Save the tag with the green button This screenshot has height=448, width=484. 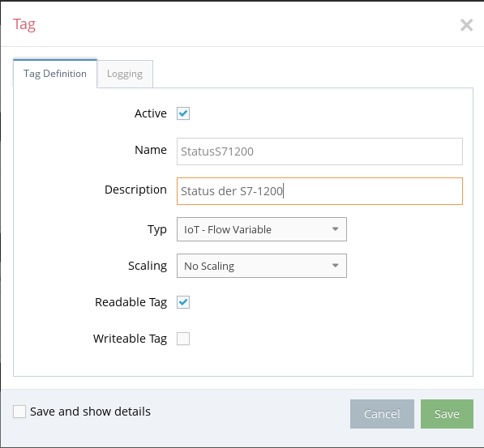pyautogui.click(x=447, y=414)
